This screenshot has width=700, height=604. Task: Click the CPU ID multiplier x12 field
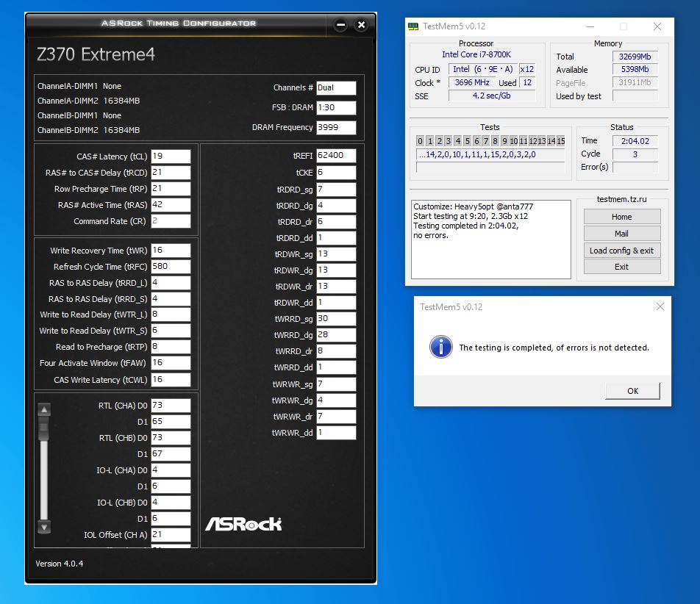[x=526, y=69]
